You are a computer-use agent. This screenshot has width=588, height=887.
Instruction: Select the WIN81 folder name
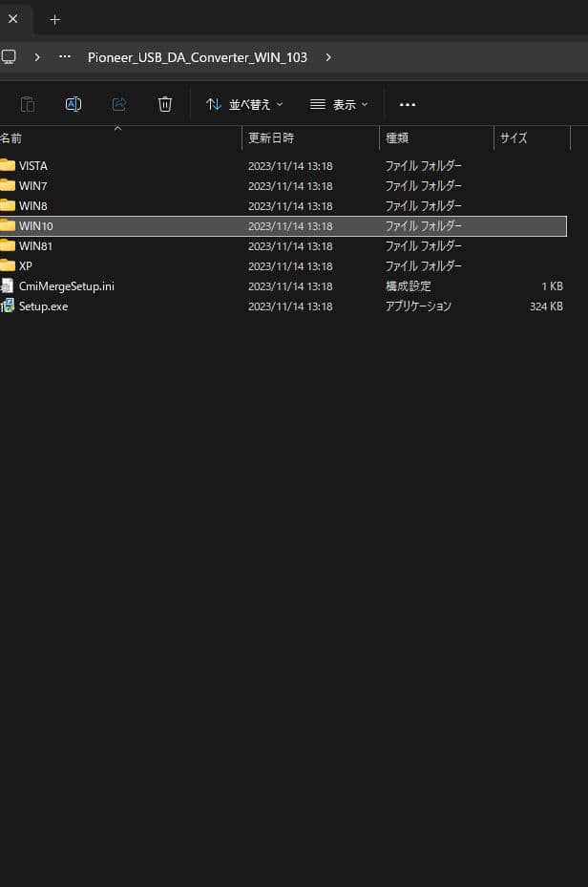point(35,246)
